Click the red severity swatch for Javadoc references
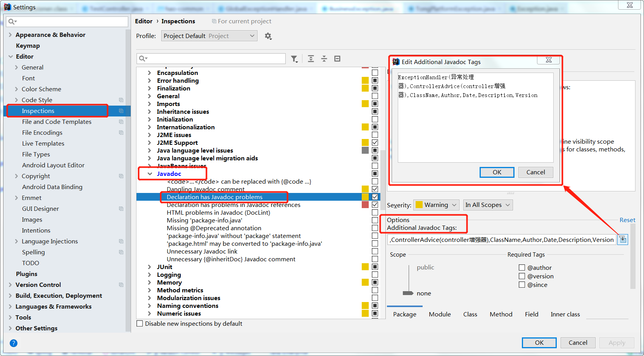644x356 pixels. pos(365,205)
